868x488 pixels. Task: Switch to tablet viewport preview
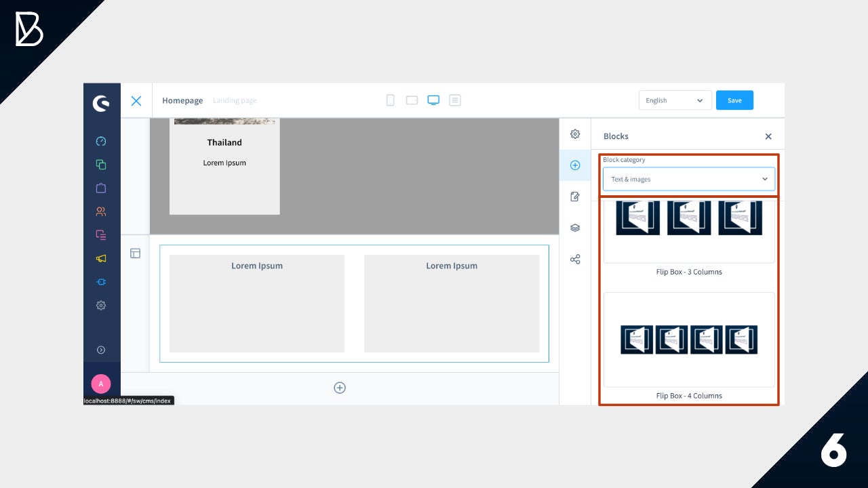tap(412, 100)
